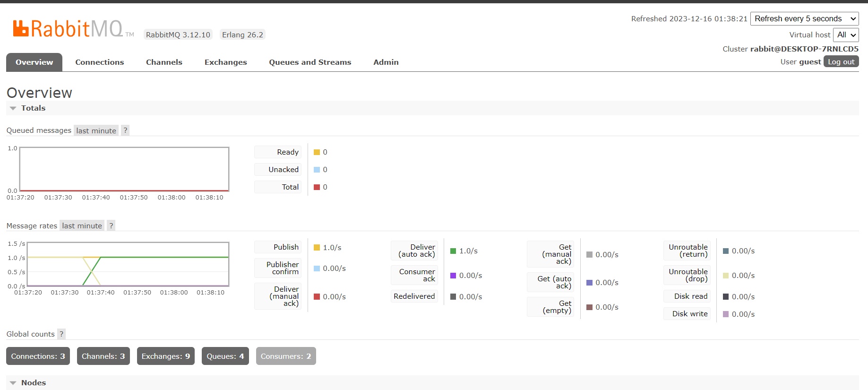Open the Message rates help question mark
Image resolution: width=868 pixels, height=390 pixels.
111,225
